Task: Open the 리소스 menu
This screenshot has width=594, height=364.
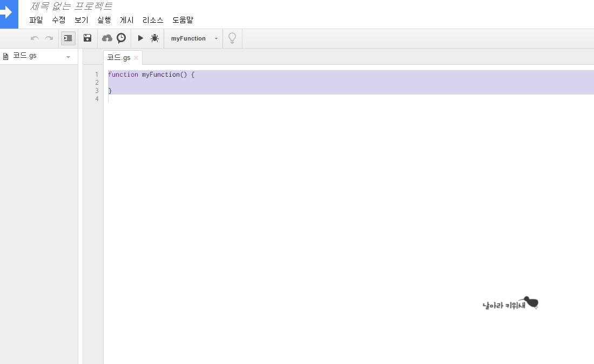Action: coord(153,19)
